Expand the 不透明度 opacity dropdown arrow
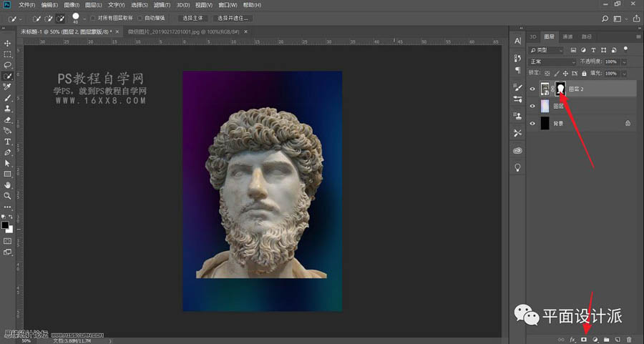Image resolution: width=644 pixels, height=344 pixels. tap(623, 62)
